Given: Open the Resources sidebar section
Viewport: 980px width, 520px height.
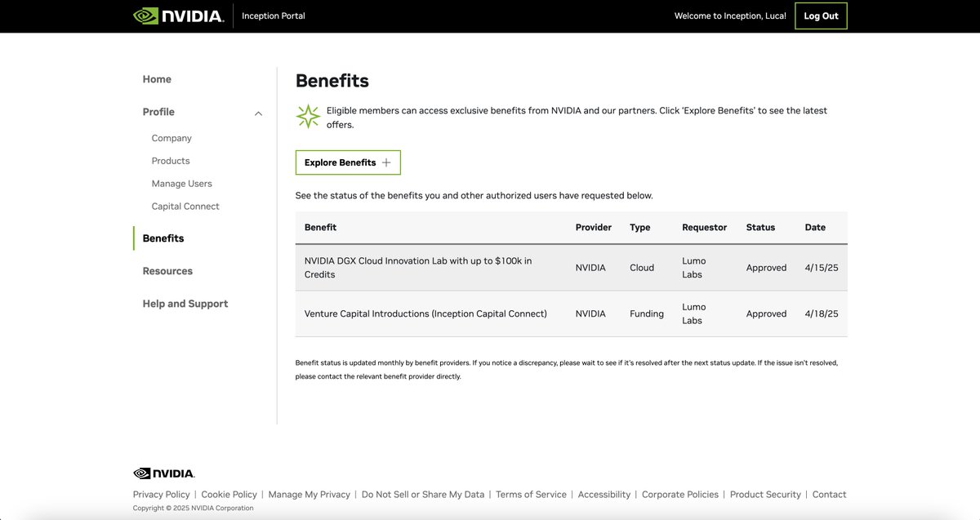Looking at the screenshot, I should (167, 271).
